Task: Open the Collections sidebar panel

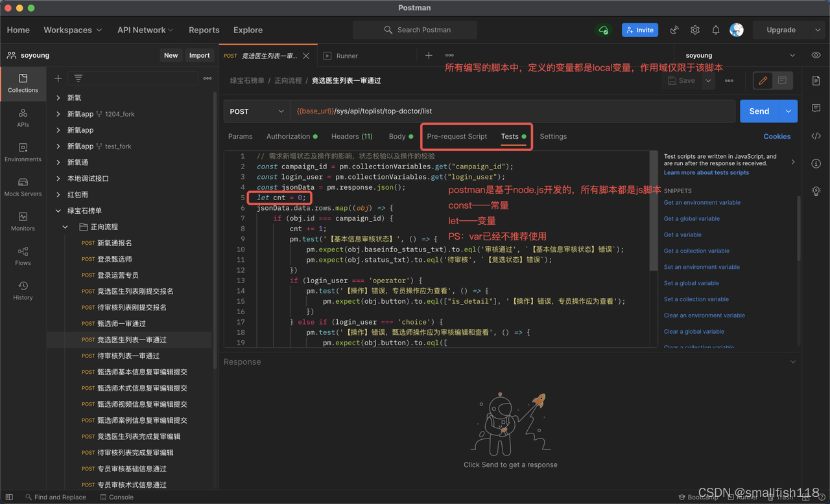Action: pos(23,83)
